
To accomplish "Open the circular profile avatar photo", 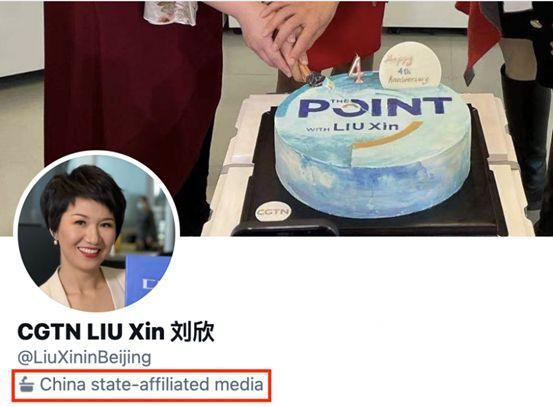I will pyautogui.click(x=97, y=231).
